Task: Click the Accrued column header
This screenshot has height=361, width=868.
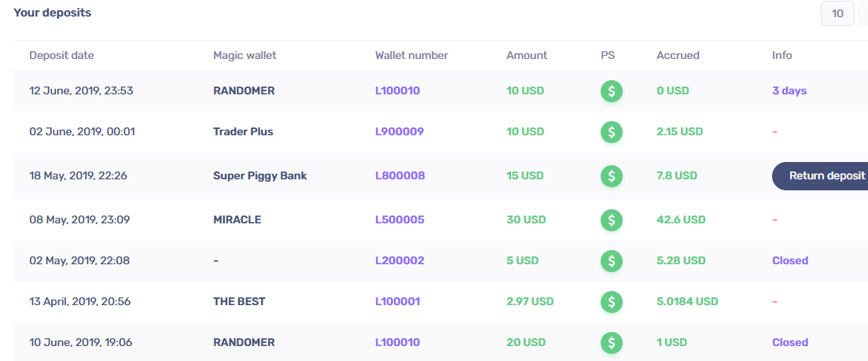Action: [x=678, y=55]
